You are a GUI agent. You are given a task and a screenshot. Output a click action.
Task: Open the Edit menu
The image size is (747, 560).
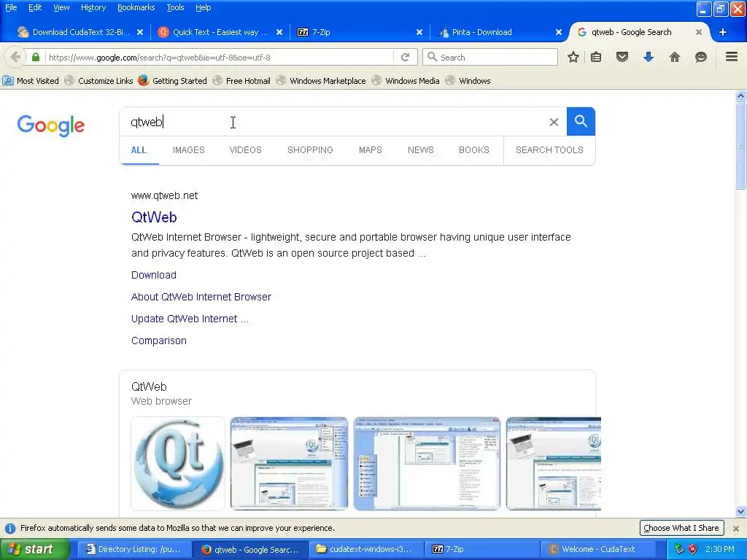[x=35, y=7]
